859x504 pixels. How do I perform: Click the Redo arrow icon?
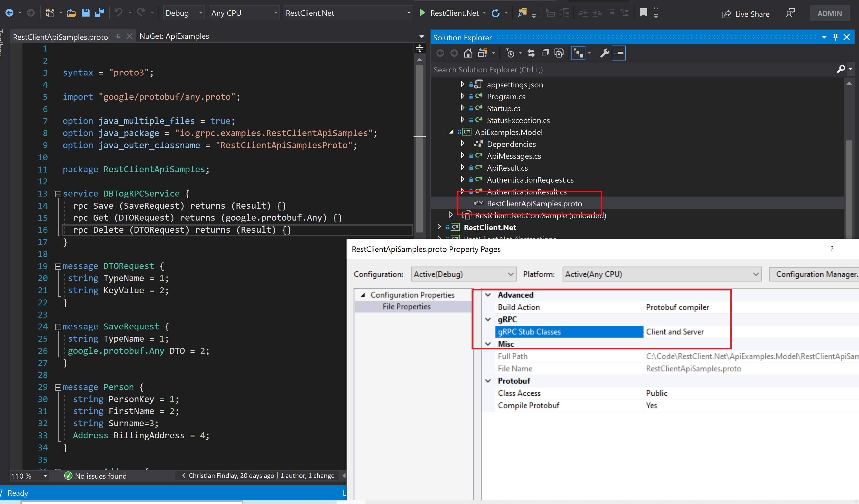pos(141,13)
